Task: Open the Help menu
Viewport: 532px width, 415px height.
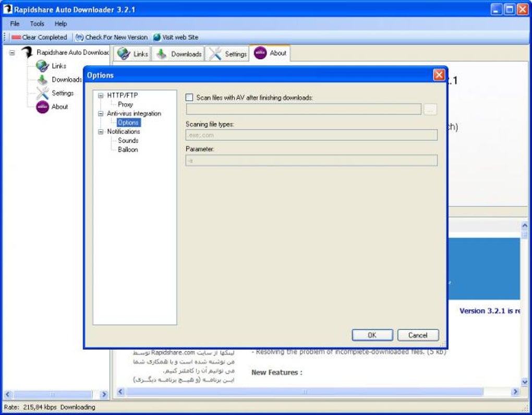Action: (x=61, y=24)
